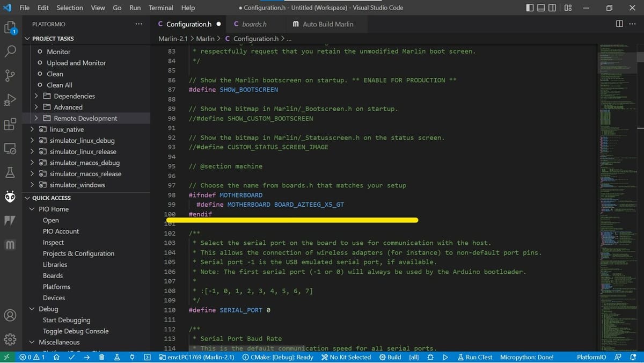The height and width of the screenshot is (363, 644).
Task: Activate the Configuration.h tab
Action: (x=189, y=24)
